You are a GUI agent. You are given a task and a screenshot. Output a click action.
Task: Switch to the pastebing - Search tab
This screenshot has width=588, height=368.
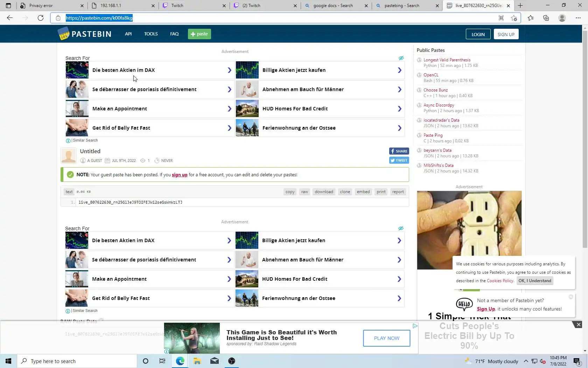[x=407, y=6]
